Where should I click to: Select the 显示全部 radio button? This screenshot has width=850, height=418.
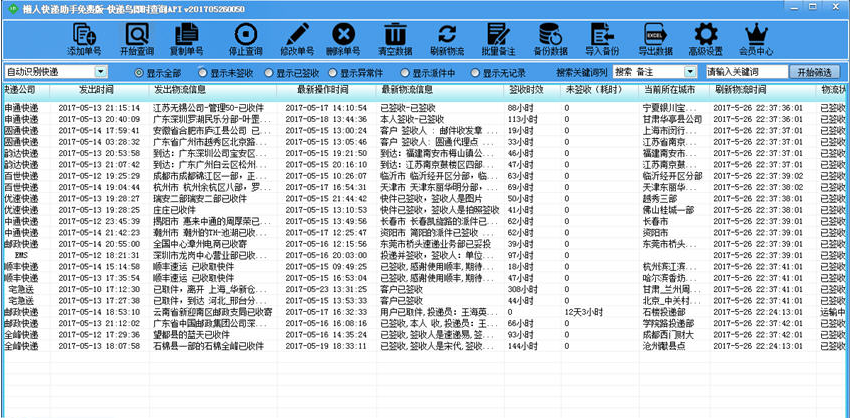(139, 73)
